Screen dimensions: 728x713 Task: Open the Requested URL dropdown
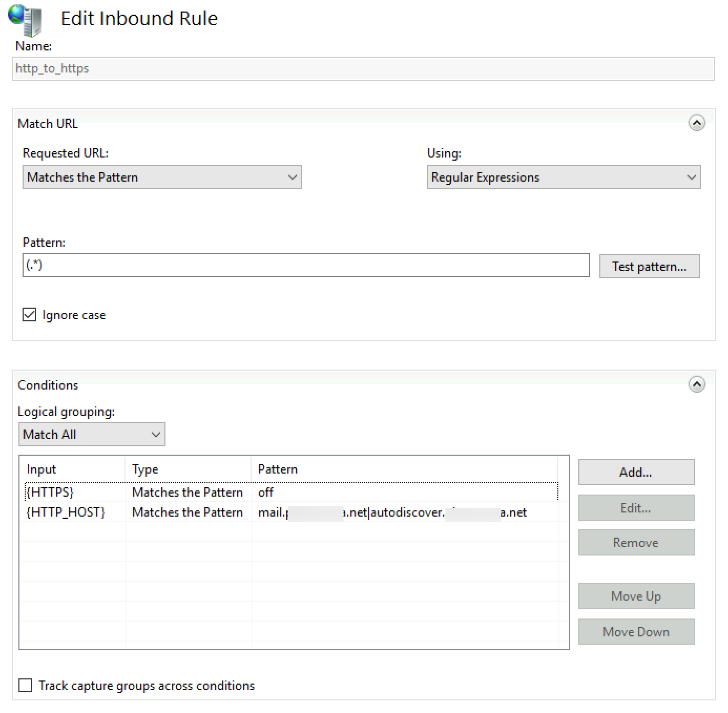click(x=162, y=177)
